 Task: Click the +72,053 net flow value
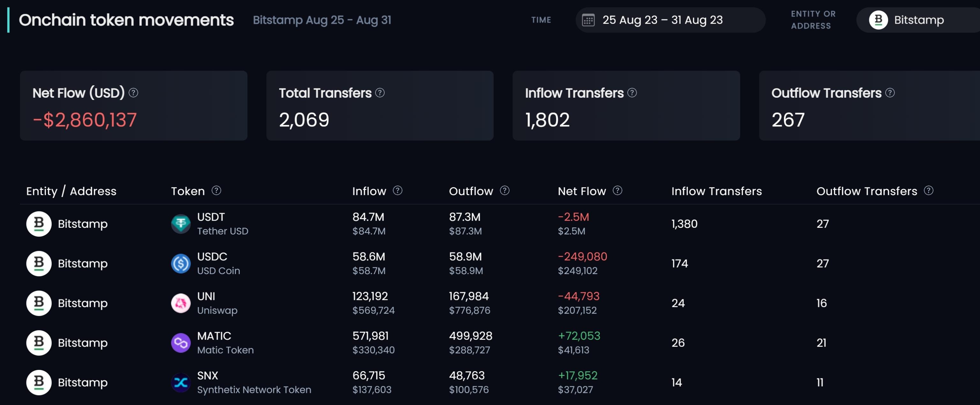pyautogui.click(x=579, y=336)
